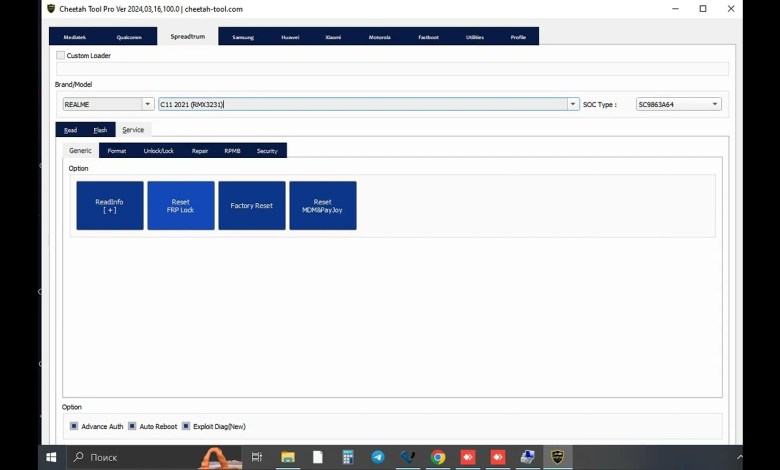Open the Unlock/Lock service tab

tap(159, 151)
